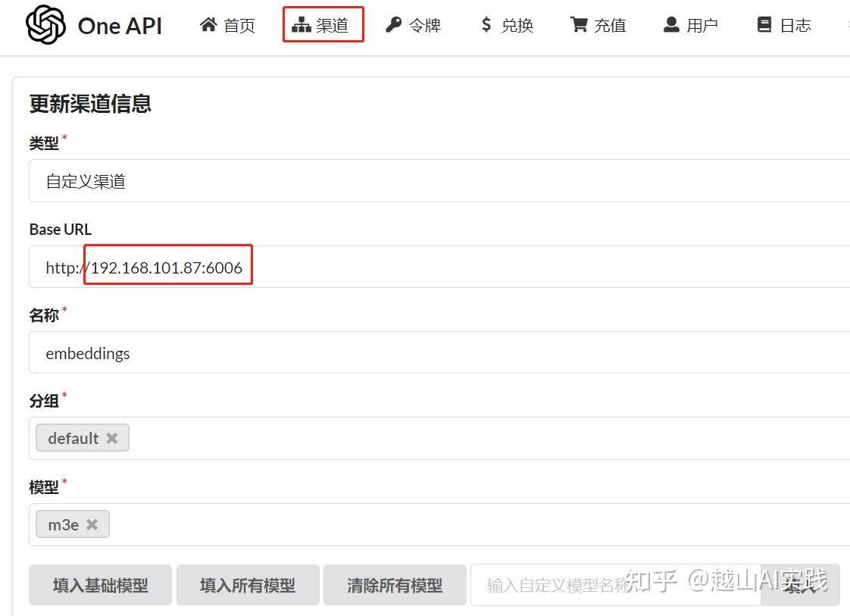
Task: Click the key icon for 令牌
Action: click(x=393, y=25)
